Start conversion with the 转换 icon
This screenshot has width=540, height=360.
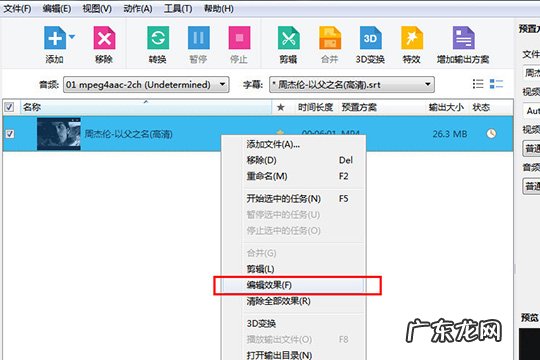coord(158,38)
